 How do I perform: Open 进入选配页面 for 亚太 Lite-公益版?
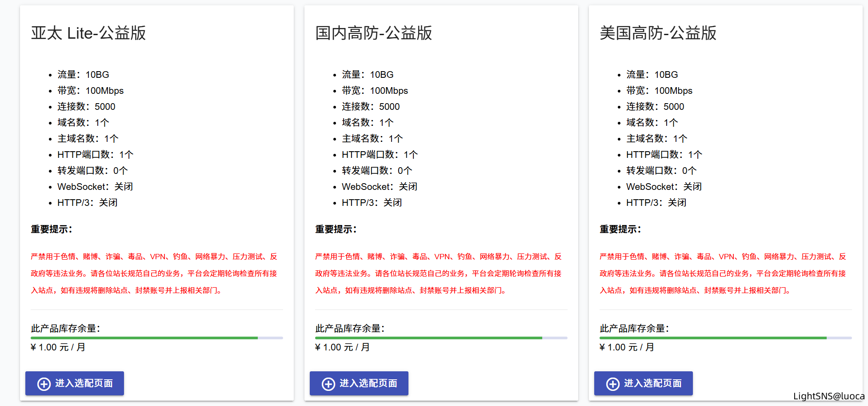[x=75, y=383]
